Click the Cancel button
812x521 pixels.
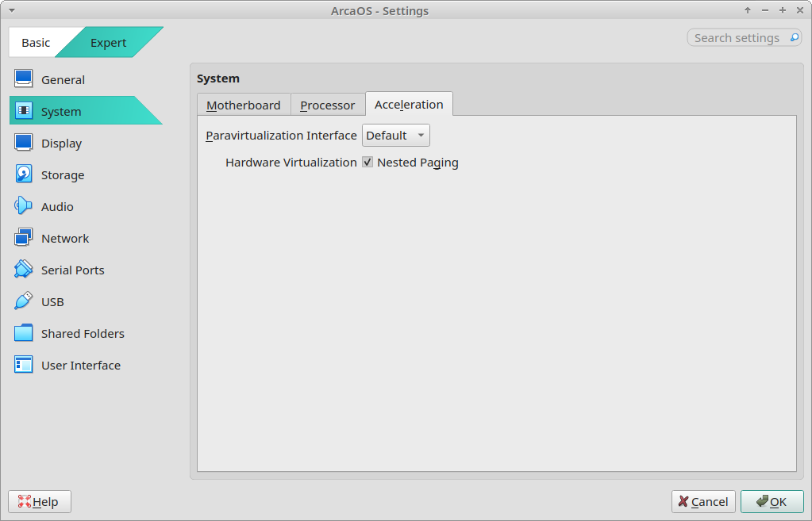(703, 501)
